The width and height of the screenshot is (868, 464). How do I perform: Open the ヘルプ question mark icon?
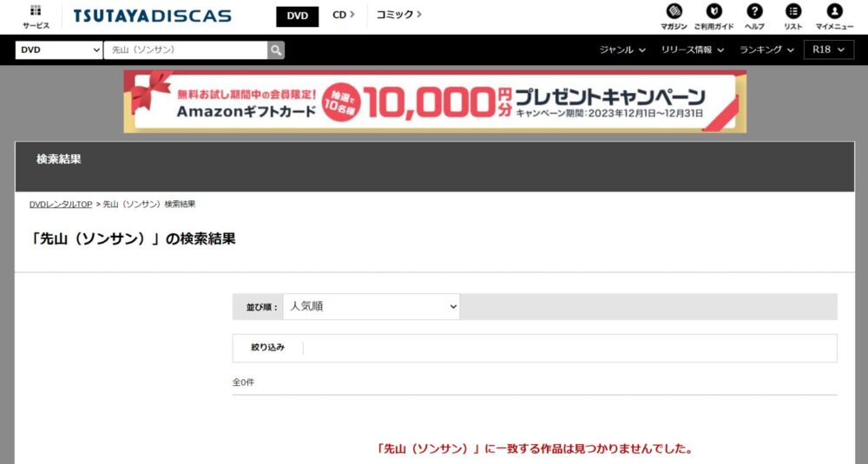pos(754,17)
